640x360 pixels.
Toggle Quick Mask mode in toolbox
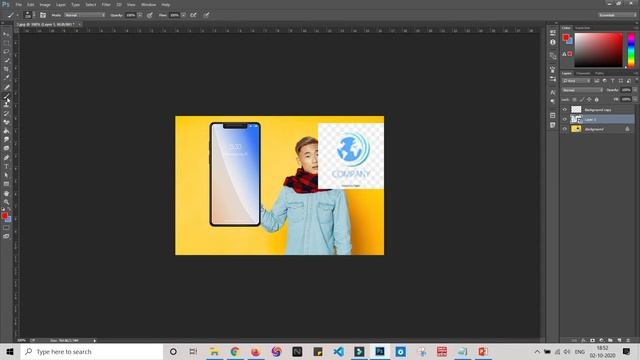click(x=6, y=228)
